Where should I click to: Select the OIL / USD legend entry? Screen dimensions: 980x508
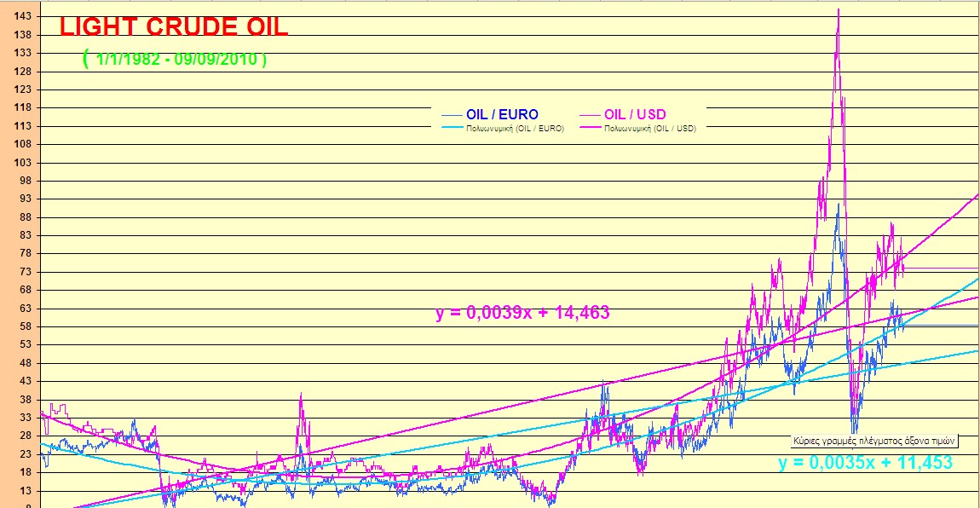[x=637, y=113]
